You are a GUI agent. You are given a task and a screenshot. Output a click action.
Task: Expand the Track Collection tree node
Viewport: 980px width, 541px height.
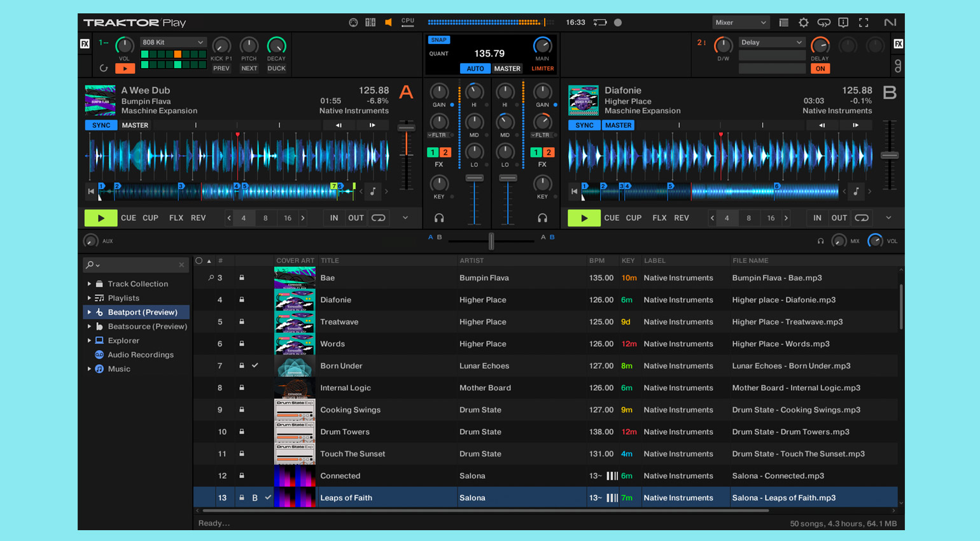pos(89,284)
